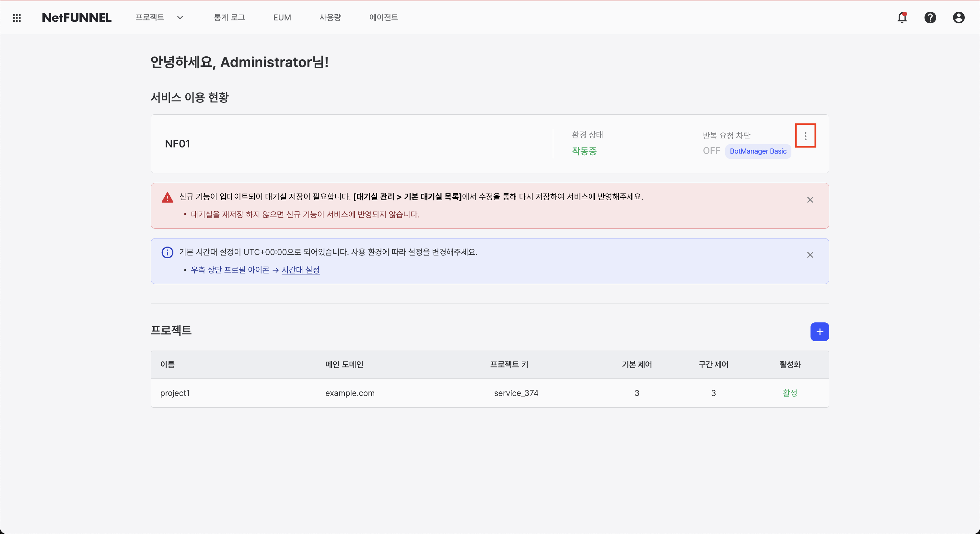
Task: Dismiss the red warning banner
Action: point(810,200)
